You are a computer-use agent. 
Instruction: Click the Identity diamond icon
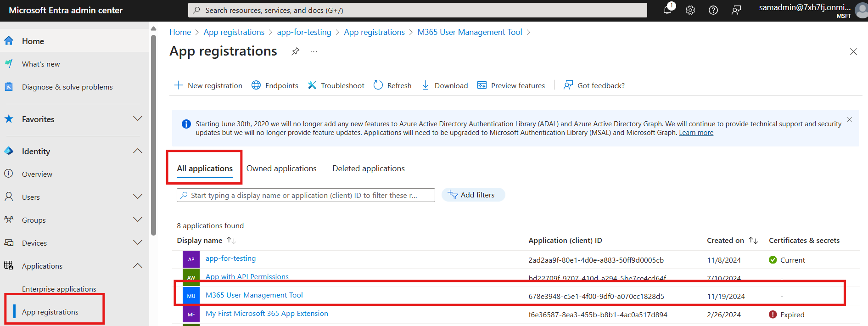(9, 151)
